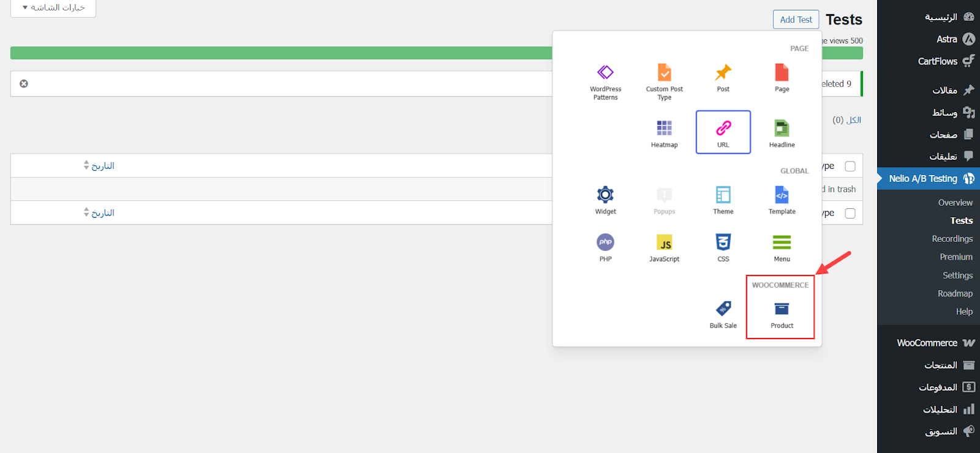
Task: Open Recordings in Nelio submenu
Action: (x=952, y=239)
